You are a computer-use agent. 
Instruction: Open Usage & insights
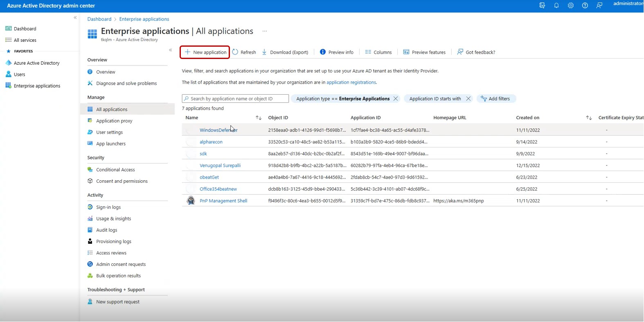(x=113, y=219)
